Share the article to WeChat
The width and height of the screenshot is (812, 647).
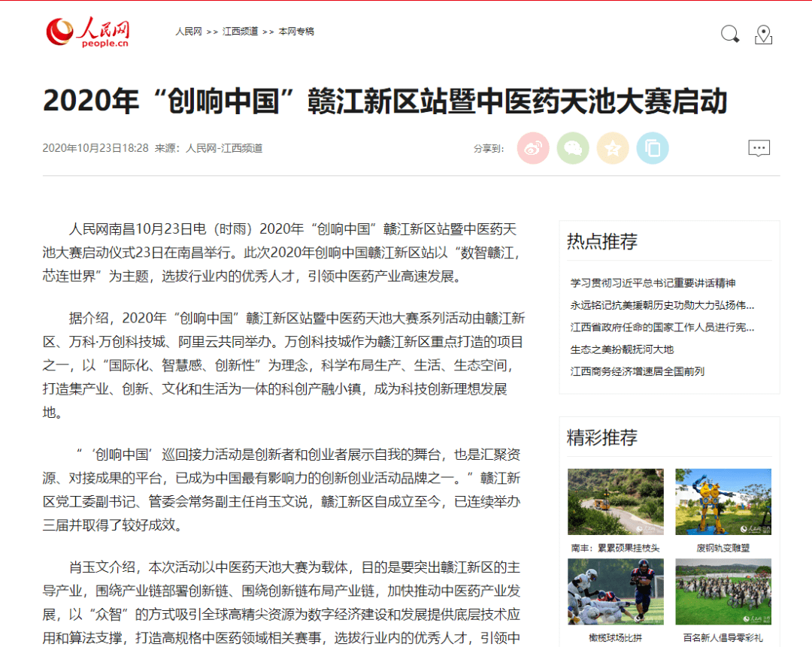click(573, 148)
